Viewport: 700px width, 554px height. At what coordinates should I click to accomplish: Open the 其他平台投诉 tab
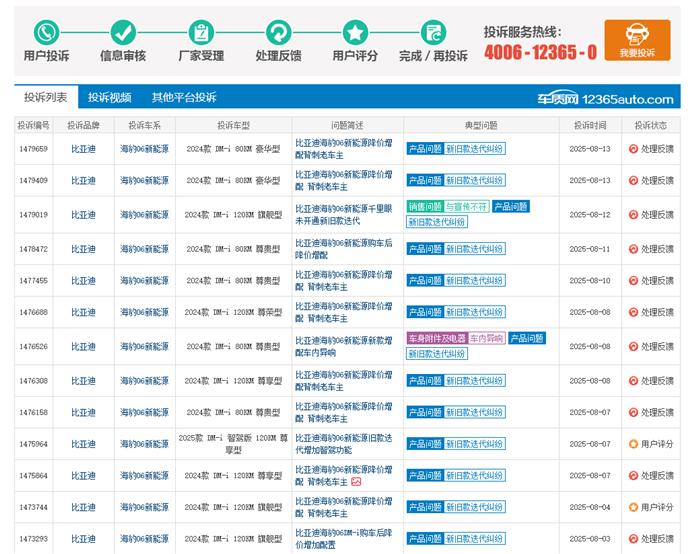(x=184, y=97)
